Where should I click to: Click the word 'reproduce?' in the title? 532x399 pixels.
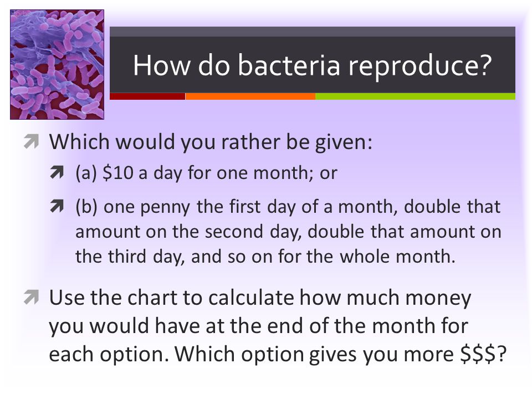420,66
